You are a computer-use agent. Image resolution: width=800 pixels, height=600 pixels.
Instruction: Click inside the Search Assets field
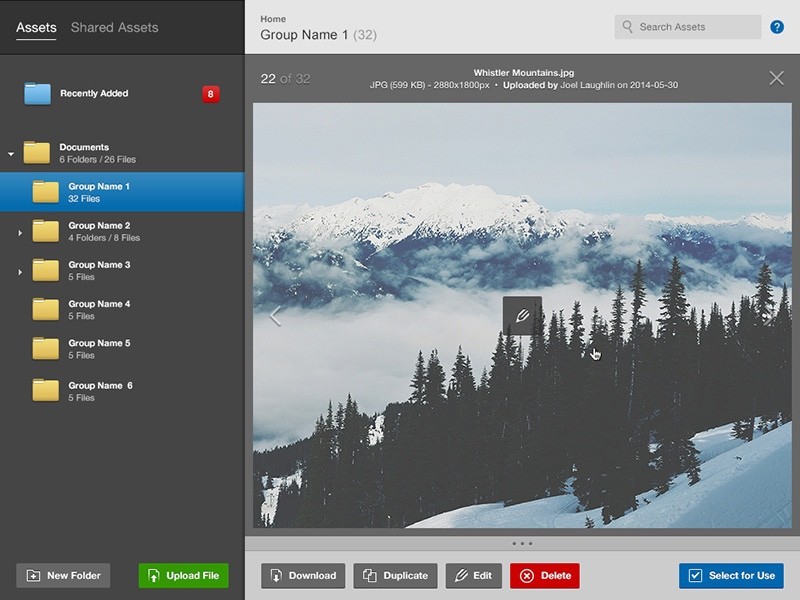click(688, 27)
